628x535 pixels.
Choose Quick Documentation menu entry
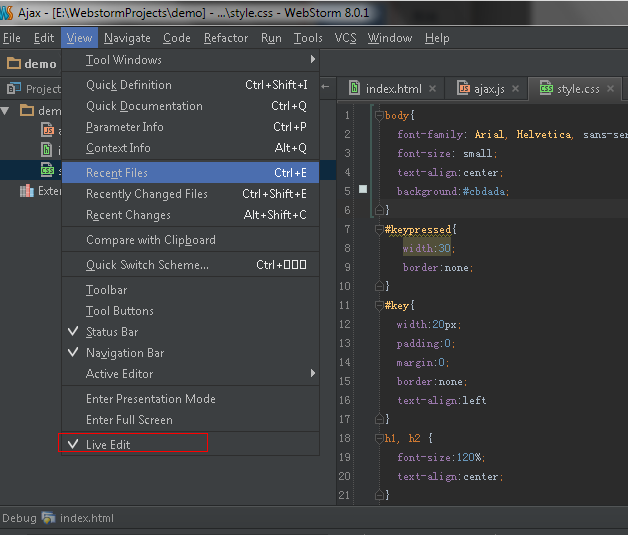[191, 106]
